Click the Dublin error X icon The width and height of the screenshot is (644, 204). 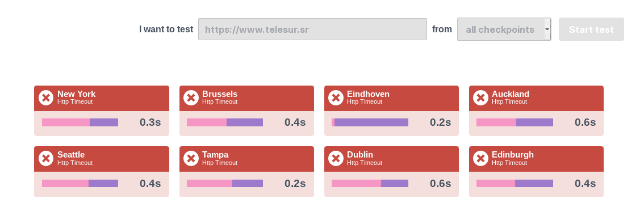click(336, 159)
